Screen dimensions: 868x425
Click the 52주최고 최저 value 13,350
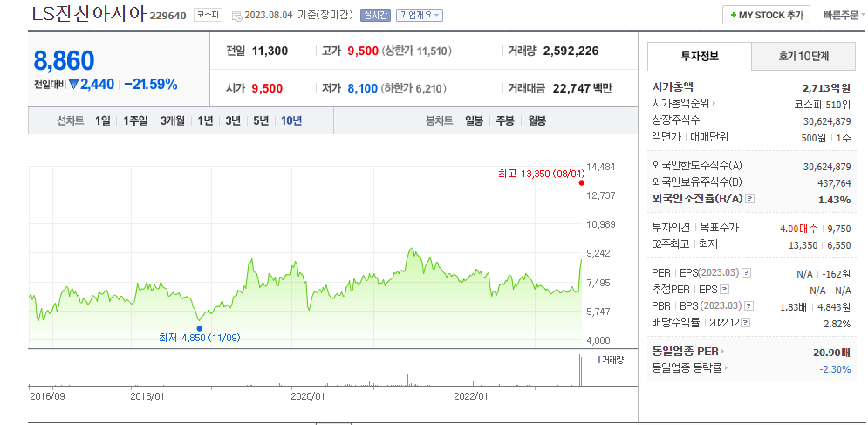click(x=803, y=245)
